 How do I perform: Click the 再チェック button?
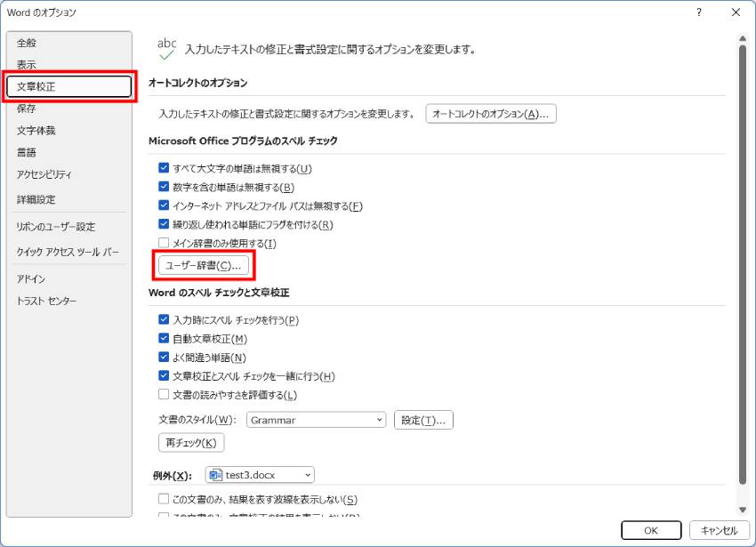[x=190, y=443]
